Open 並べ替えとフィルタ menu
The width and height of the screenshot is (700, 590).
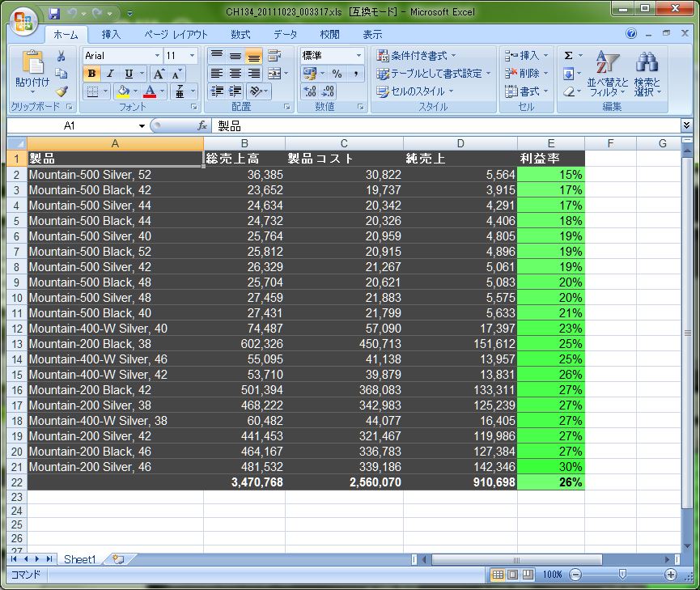tap(607, 74)
